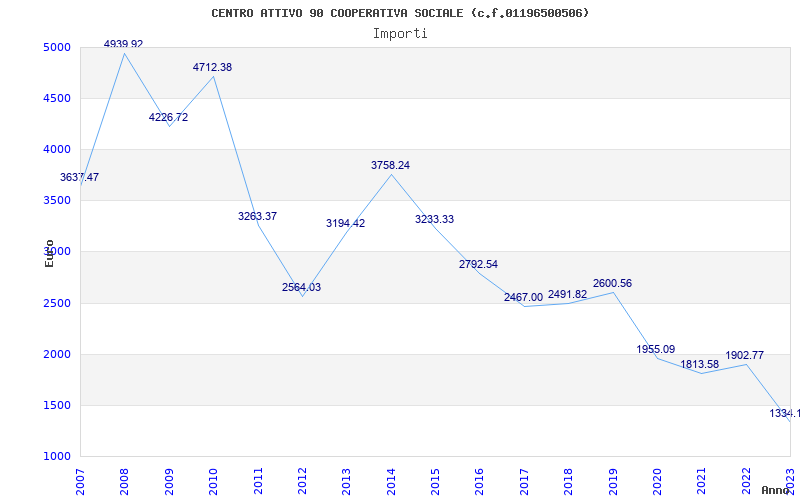The width and height of the screenshot is (800, 500).
Task: Click the 4712.38 data label
Action: coord(212,67)
